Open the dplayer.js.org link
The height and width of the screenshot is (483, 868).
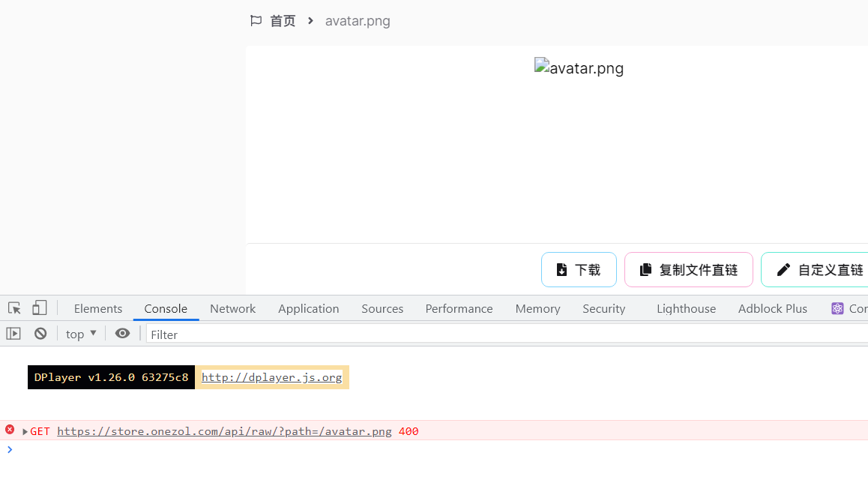[271, 377]
